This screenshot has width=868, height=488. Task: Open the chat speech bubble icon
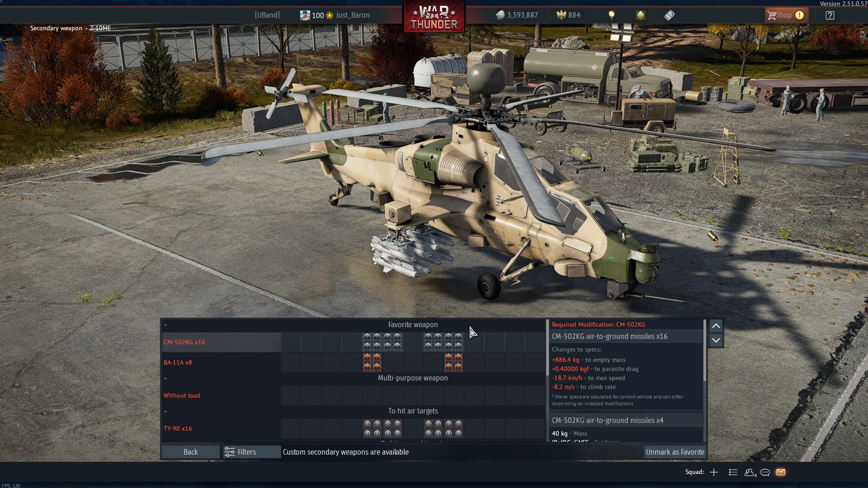[765, 472]
